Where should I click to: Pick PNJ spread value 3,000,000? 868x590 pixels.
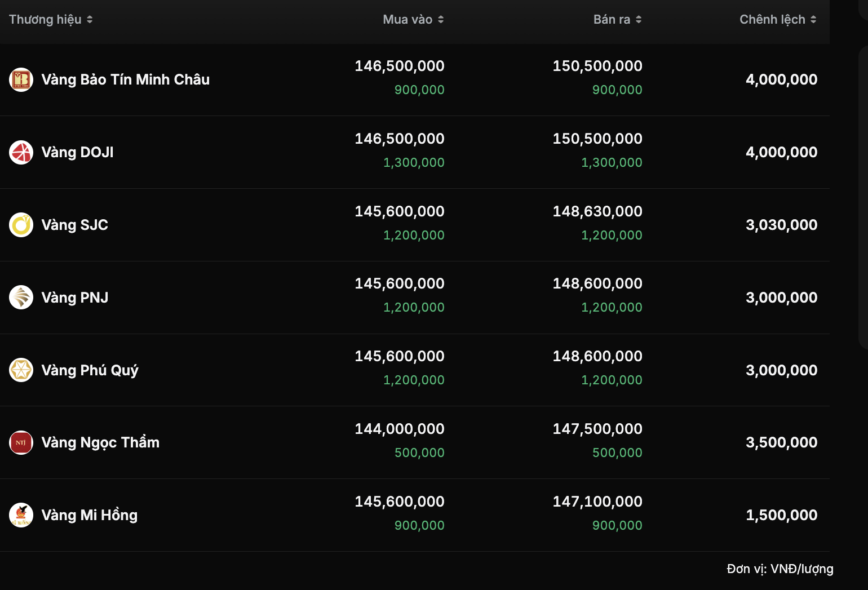tap(782, 298)
